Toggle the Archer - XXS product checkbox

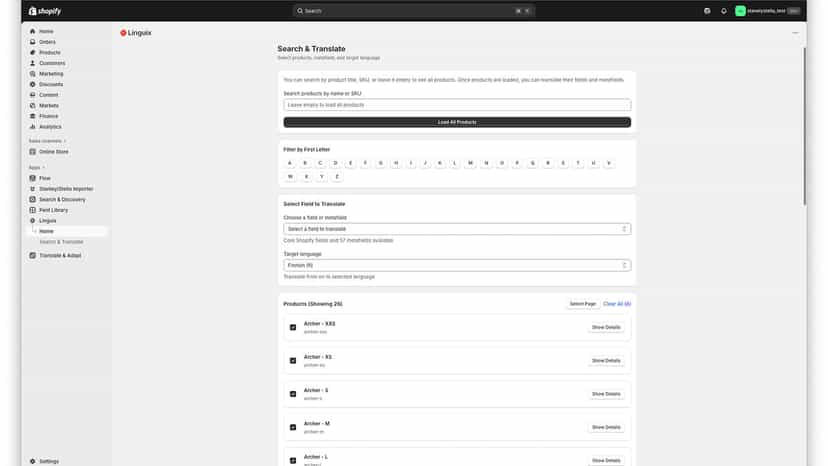tap(293, 328)
